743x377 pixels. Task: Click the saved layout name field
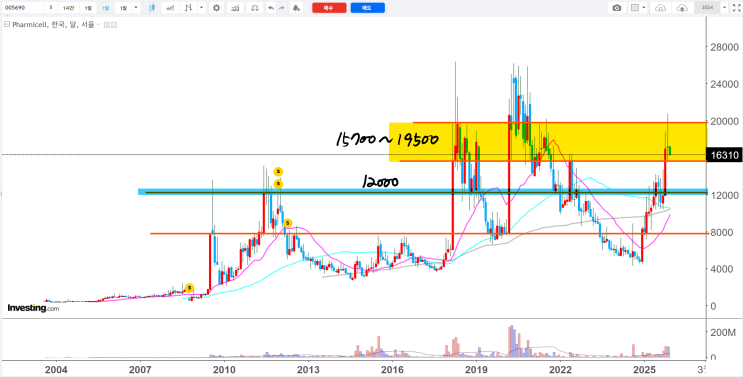click(707, 8)
